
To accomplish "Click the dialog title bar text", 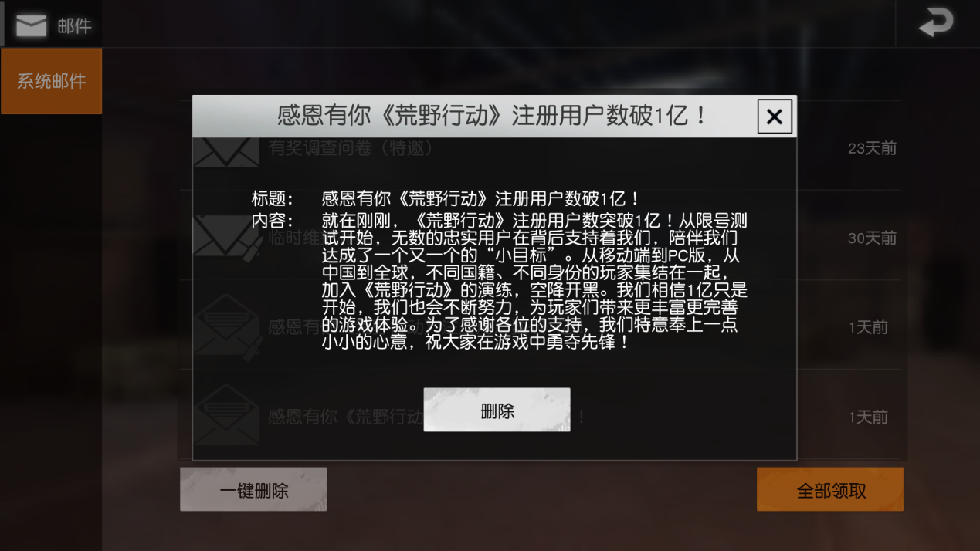I will pyautogui.click(x=493, y=116).
